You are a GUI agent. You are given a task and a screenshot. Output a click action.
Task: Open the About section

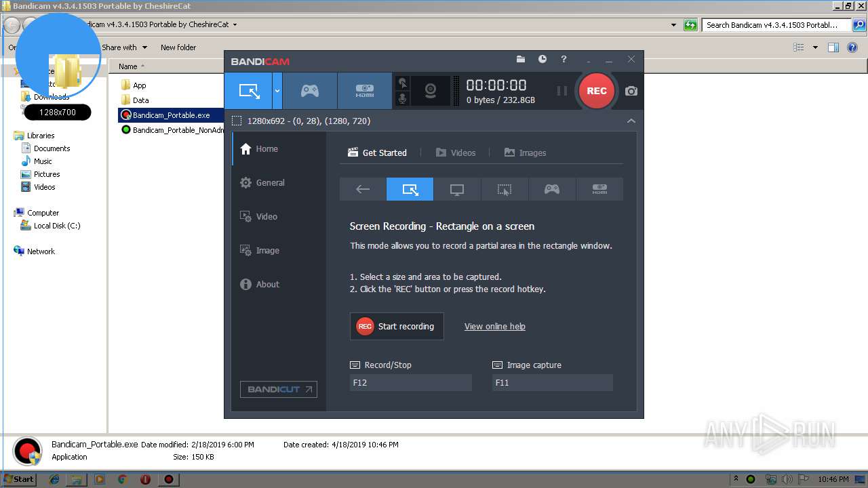pos(279,285)
